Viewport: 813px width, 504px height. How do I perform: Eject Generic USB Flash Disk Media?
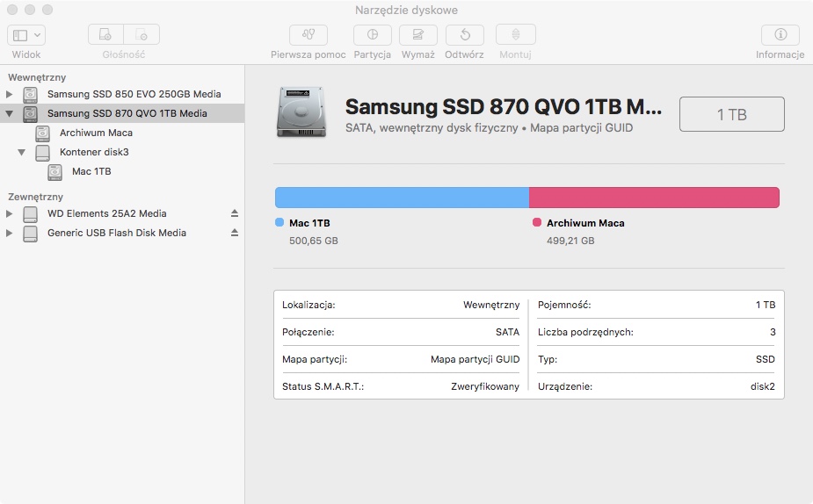pos(235,233)
